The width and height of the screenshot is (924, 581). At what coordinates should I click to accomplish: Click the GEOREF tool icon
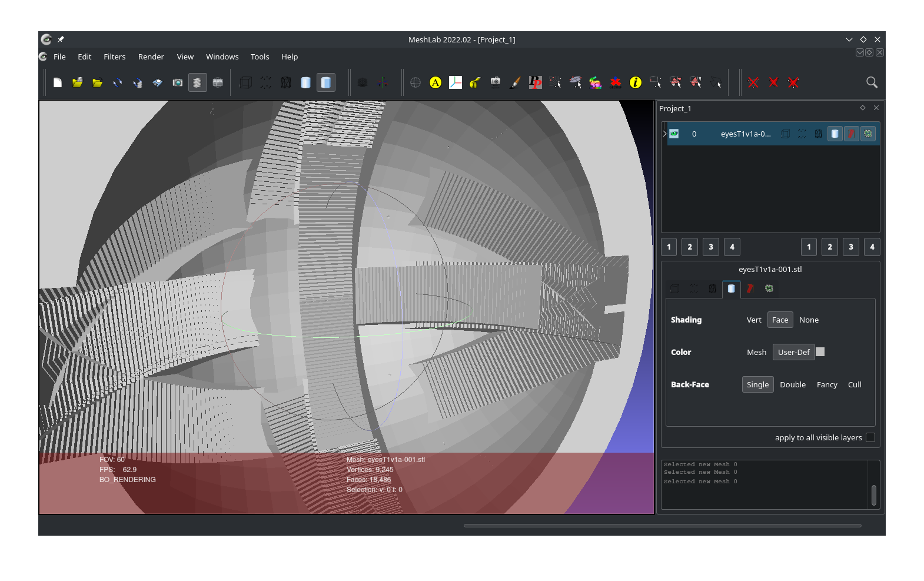(x=616, y=82)
